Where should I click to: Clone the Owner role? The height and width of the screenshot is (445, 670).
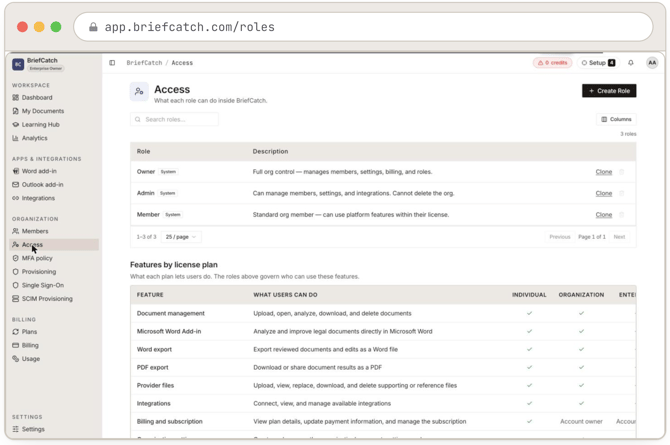pos(604,172)
